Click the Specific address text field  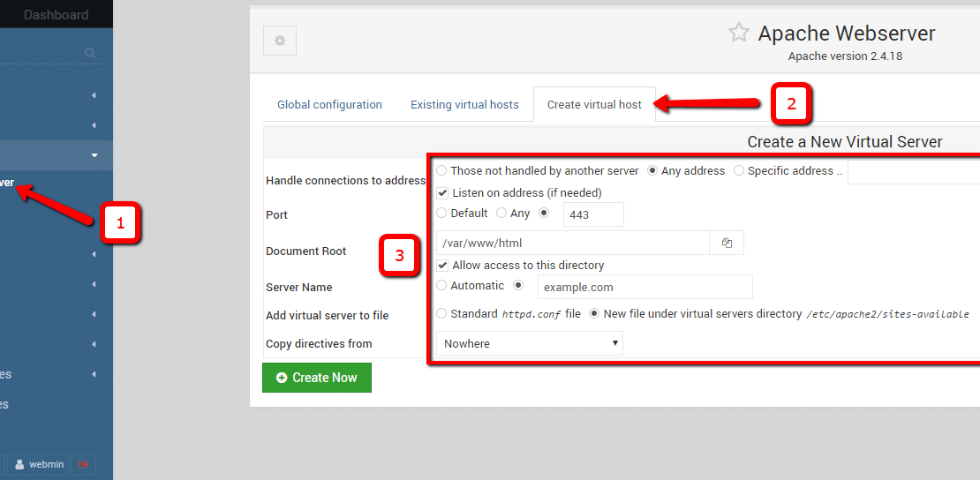point(914,172)
